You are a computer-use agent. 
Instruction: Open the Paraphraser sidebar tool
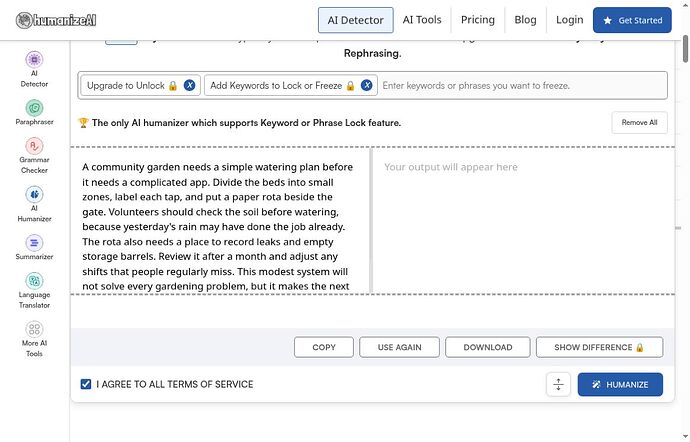(34, 113)
